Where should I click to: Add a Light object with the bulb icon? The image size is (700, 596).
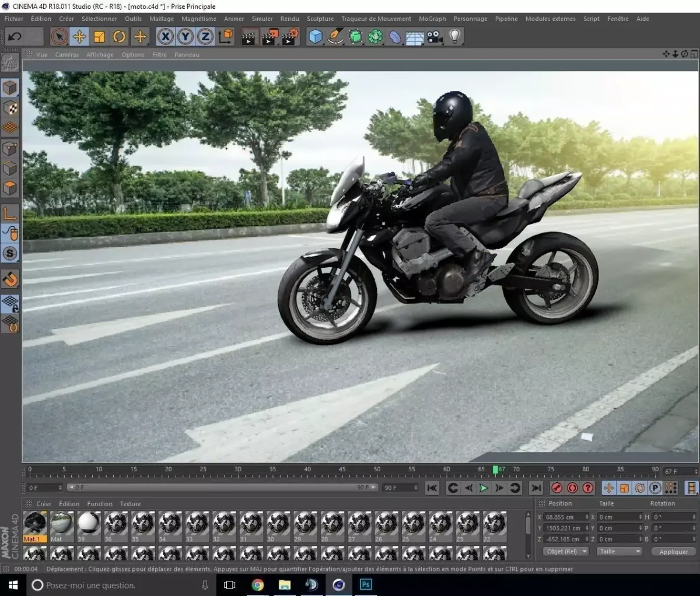coord(454,37)
